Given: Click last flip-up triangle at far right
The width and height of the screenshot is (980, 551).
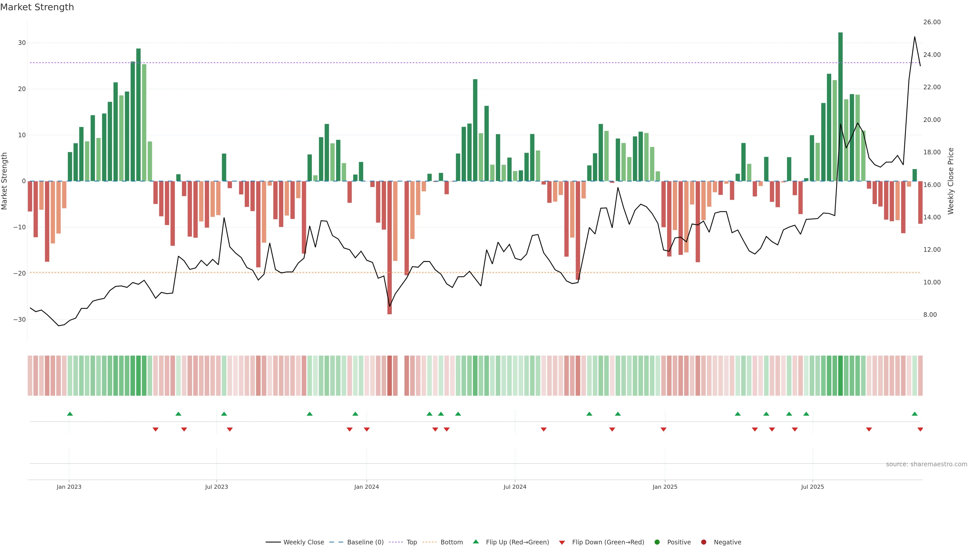Looking at the screenshot, I should [x=915, y=414].
